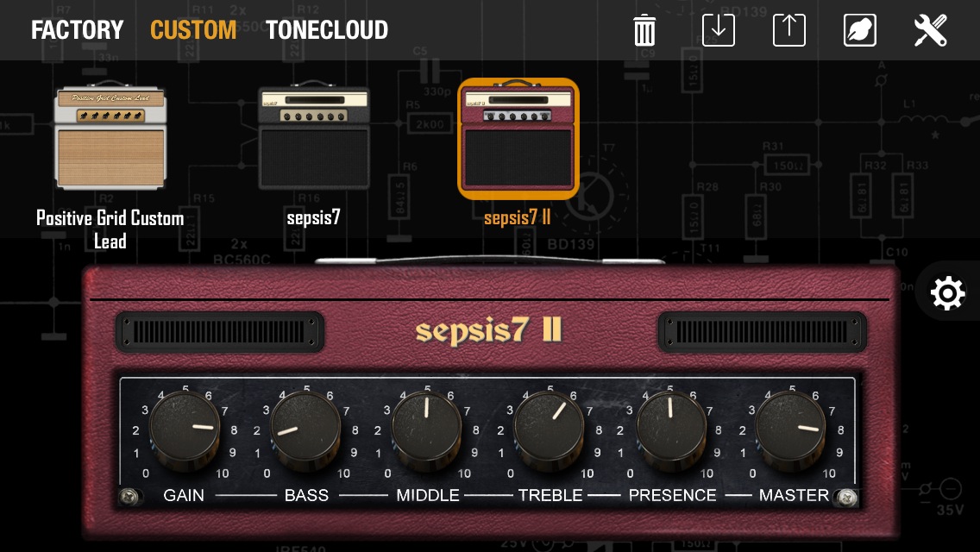Click the download arrow icon
This screenshot has height=552, width=980.
(x=718, y=30)
